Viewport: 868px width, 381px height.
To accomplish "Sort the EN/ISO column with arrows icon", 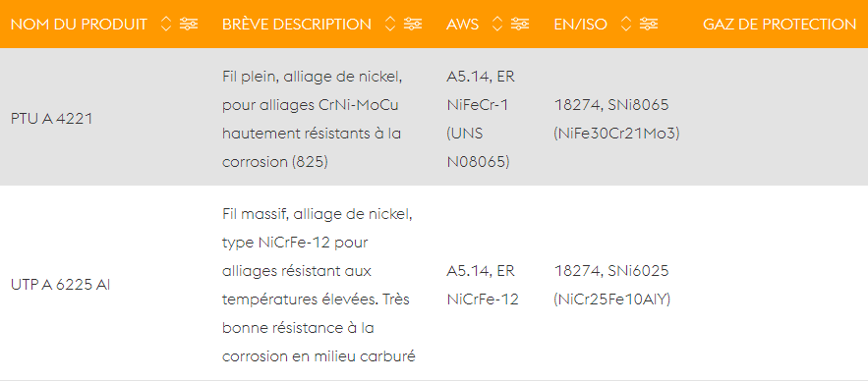I will [x=626, y=24].
